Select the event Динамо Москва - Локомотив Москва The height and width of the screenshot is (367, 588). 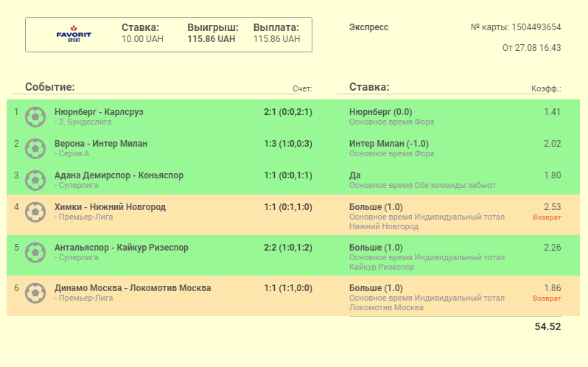pos(133,288)
